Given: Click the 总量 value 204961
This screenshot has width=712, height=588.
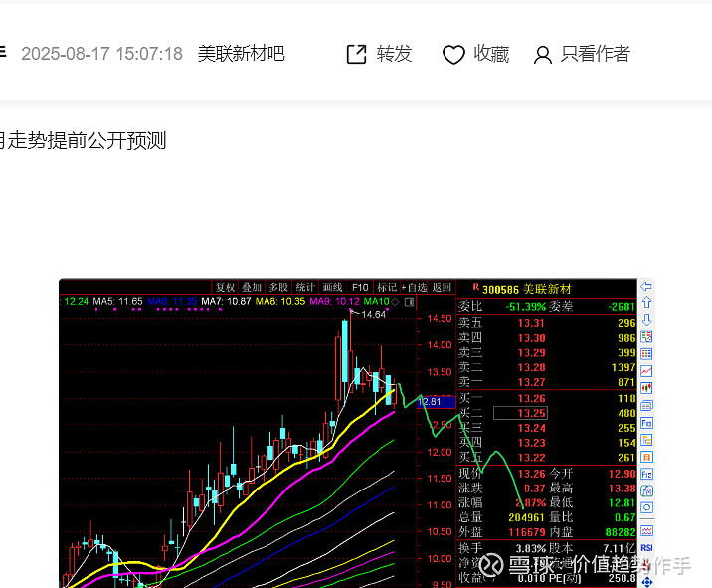Looking at the screenshot, I should click(526, 517).
